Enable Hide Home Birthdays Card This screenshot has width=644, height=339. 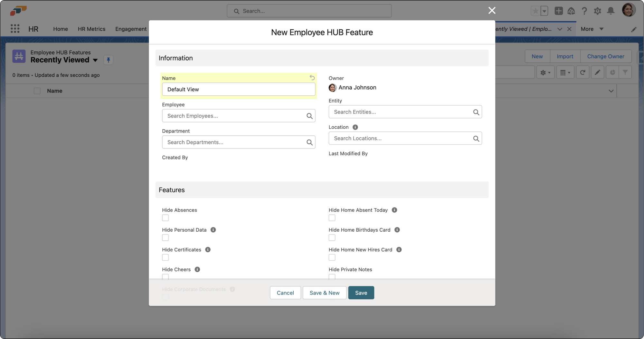332,237
